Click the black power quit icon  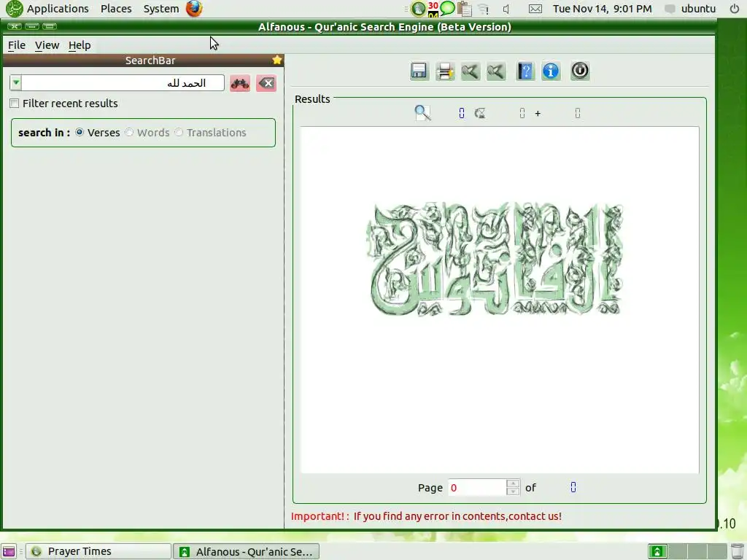point(580,71)
